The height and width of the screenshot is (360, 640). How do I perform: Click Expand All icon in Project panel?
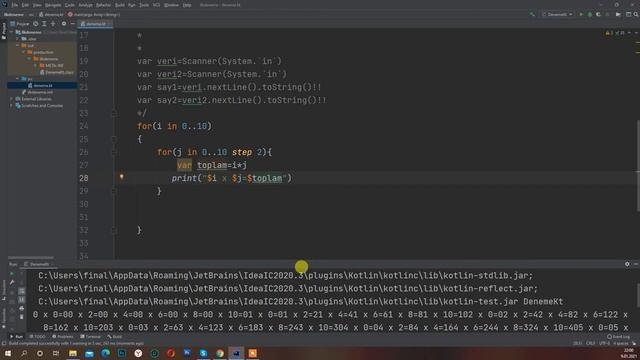[44, 24]
